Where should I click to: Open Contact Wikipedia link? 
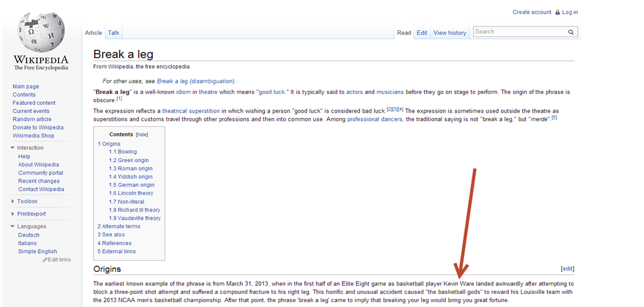pos(41,189)
